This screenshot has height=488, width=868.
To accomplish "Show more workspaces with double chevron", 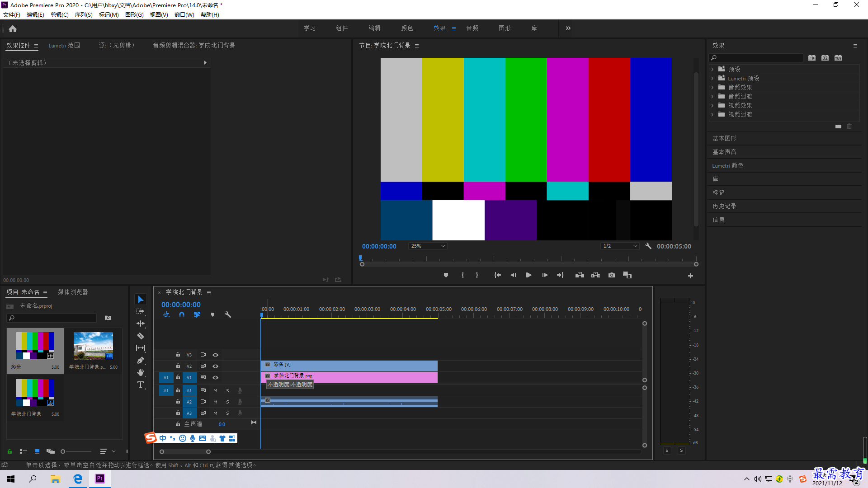I will [x=568, y=28].
